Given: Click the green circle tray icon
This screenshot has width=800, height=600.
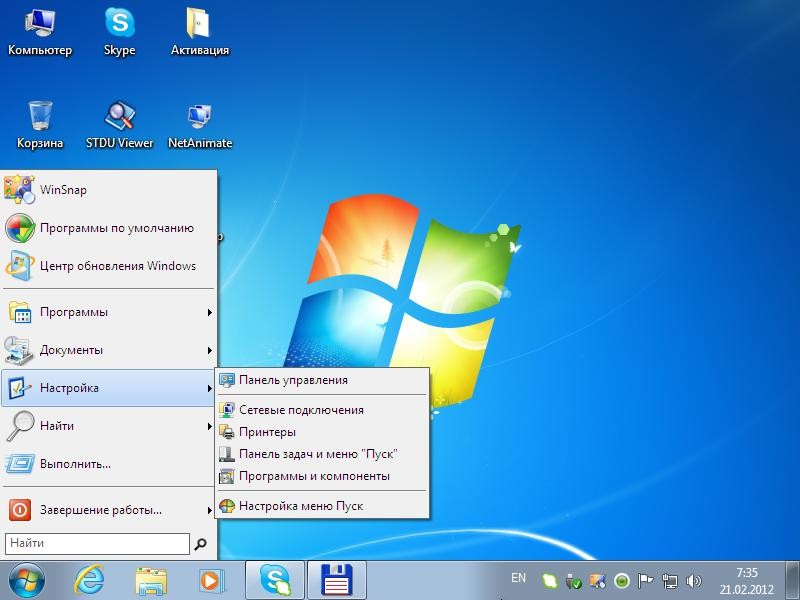Looking at the screenshot, I should tap(621, 581).
